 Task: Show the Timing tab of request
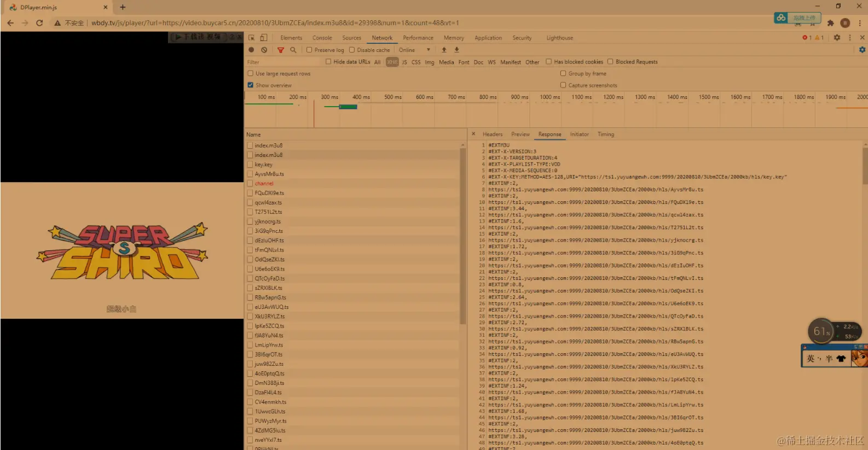coord(606,134)
